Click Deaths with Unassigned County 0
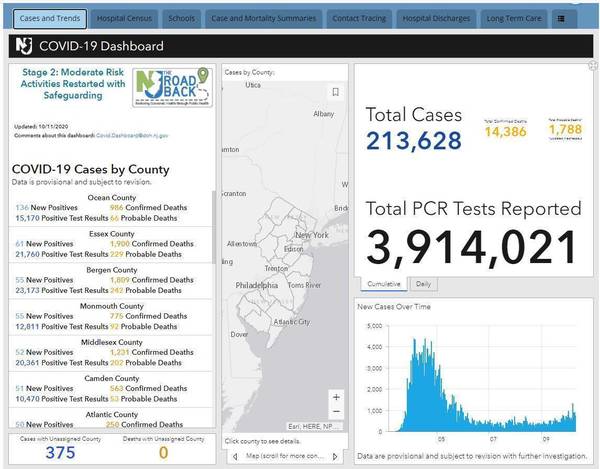Screen dimensions: 600x469 click(163, 453)
